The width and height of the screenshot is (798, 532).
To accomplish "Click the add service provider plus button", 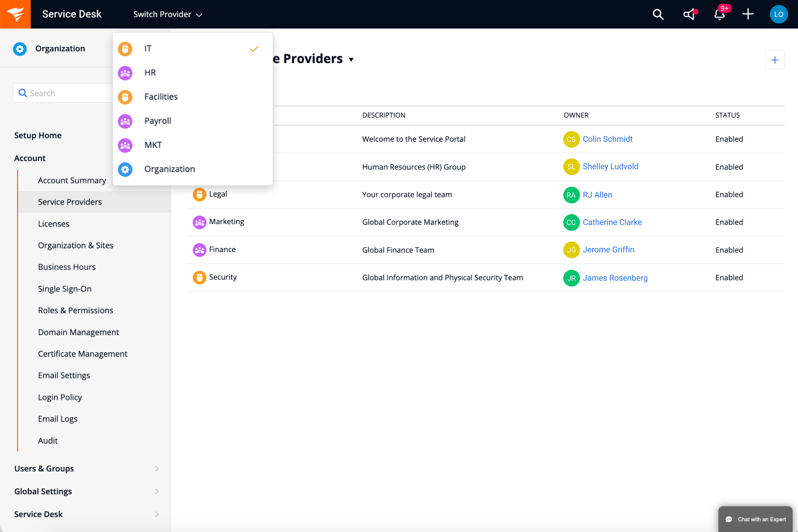I will [775, 60].
